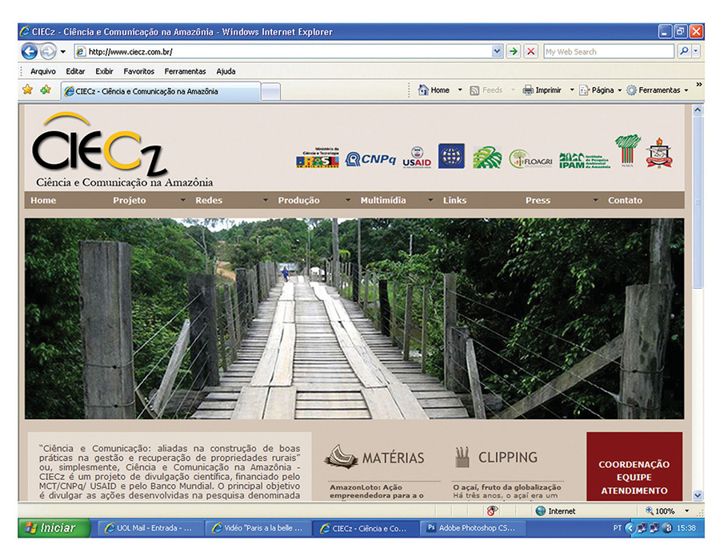This screenshot has width=728, height=560.
Task: Click the search magnifier icon
Action: click(x=684, y=51)
